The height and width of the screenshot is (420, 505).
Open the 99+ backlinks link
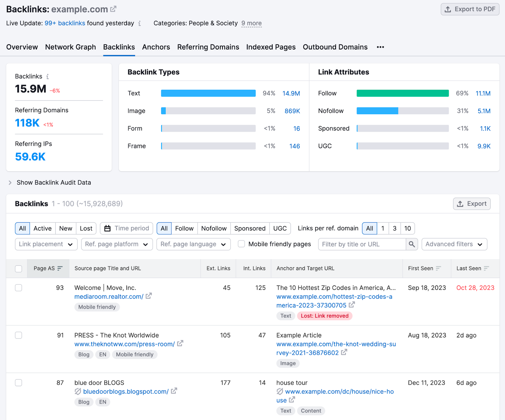(64, 23)
